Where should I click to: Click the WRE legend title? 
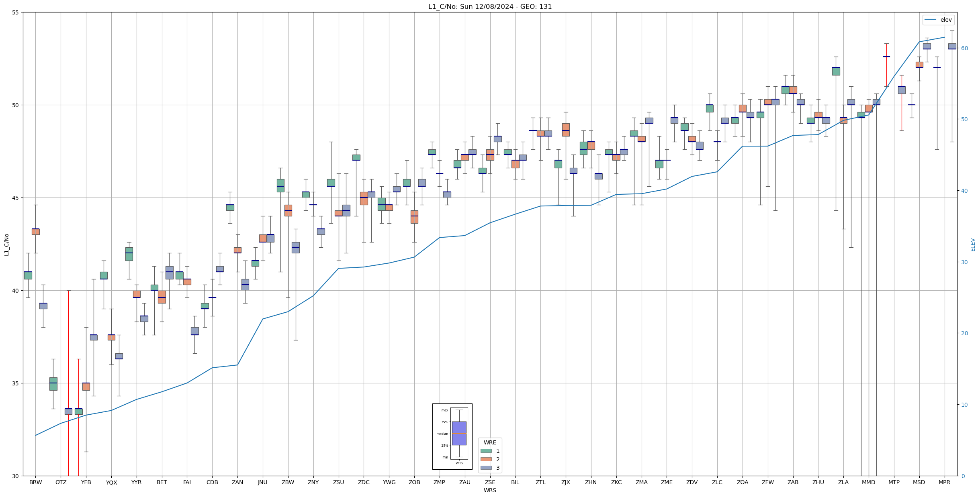(490, 442)
